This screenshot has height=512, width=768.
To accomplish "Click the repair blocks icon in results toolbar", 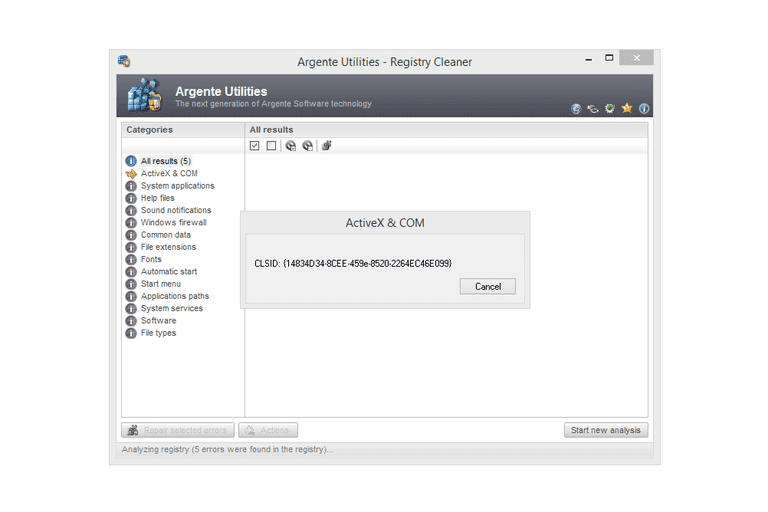I will [327, 145].
